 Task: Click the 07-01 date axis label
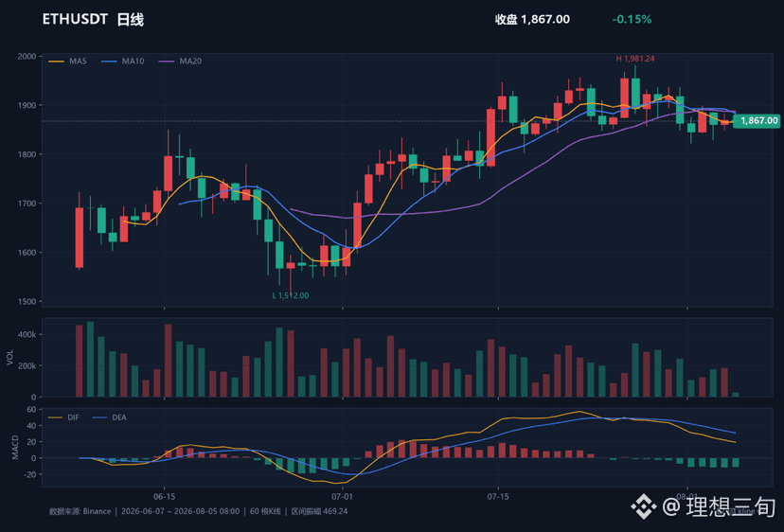[x=342, y=496]
